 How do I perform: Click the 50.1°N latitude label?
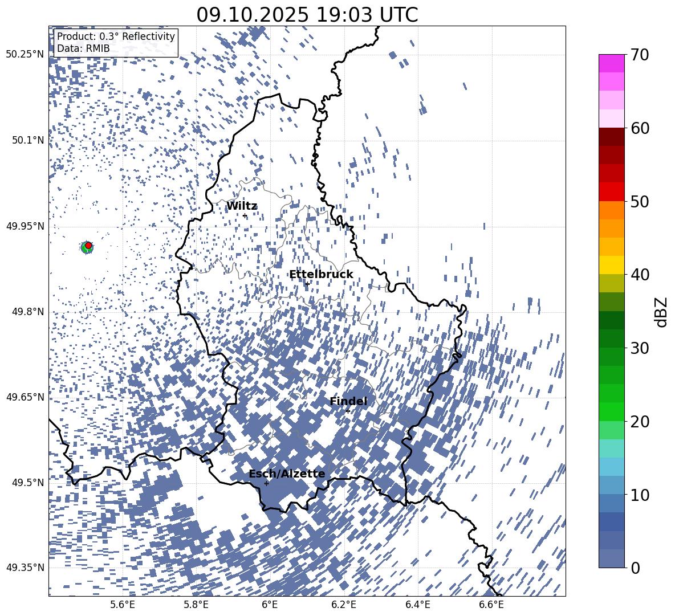[29, 140]
